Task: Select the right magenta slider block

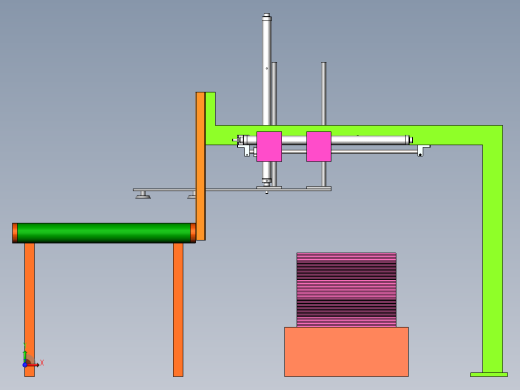Action: click(319, 147)
